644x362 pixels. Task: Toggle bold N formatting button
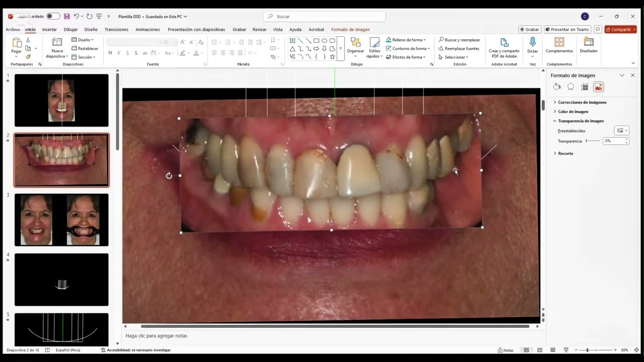[x=110, y=53]
